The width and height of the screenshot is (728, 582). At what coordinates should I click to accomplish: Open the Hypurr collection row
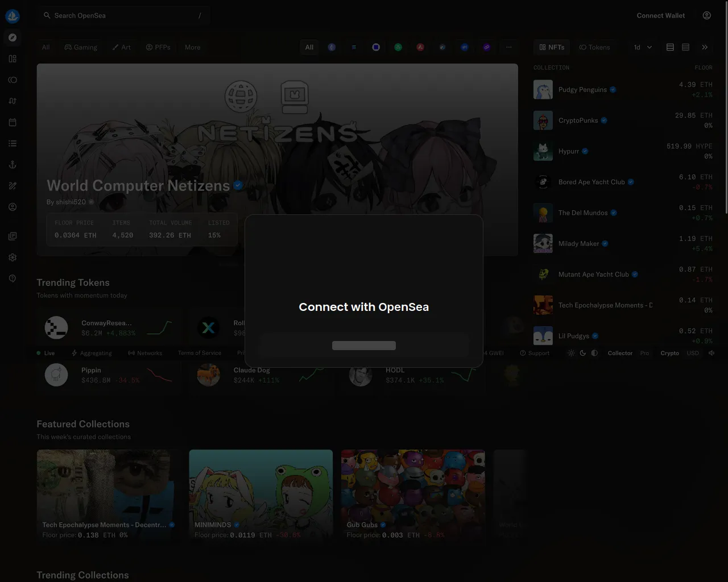pos(623,151)
